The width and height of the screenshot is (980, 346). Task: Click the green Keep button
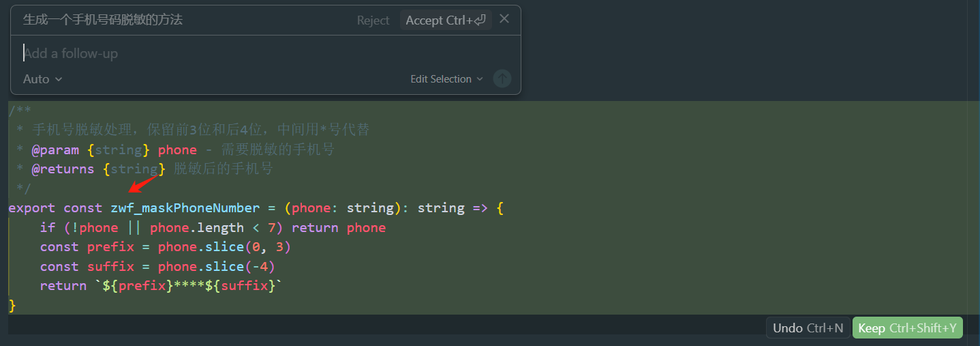(907, 328)
